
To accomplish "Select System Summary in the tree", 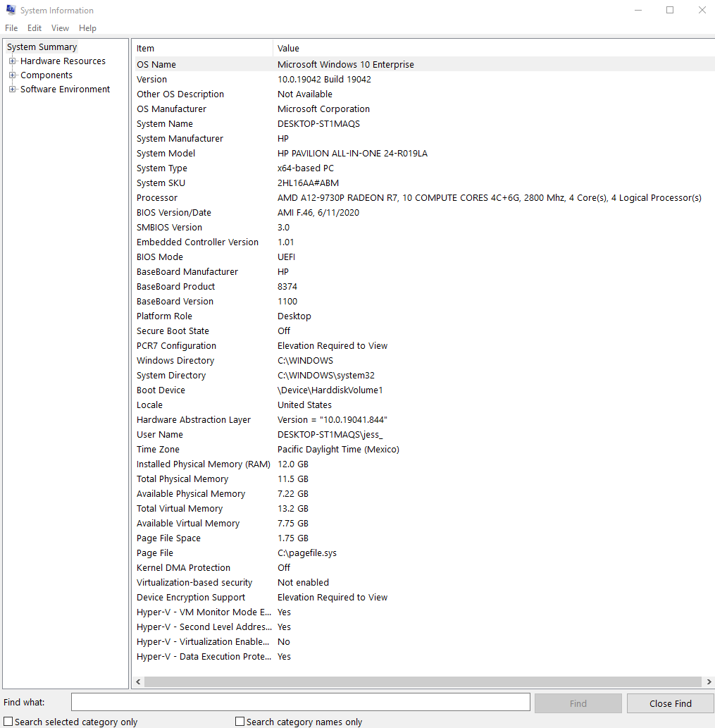I will coord(42,47).
